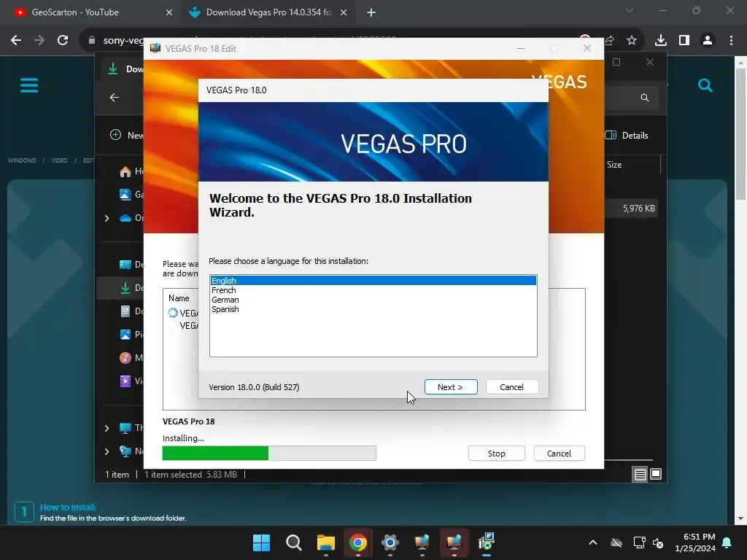Open Desktop folder icon in sidebar

(125, 264)
